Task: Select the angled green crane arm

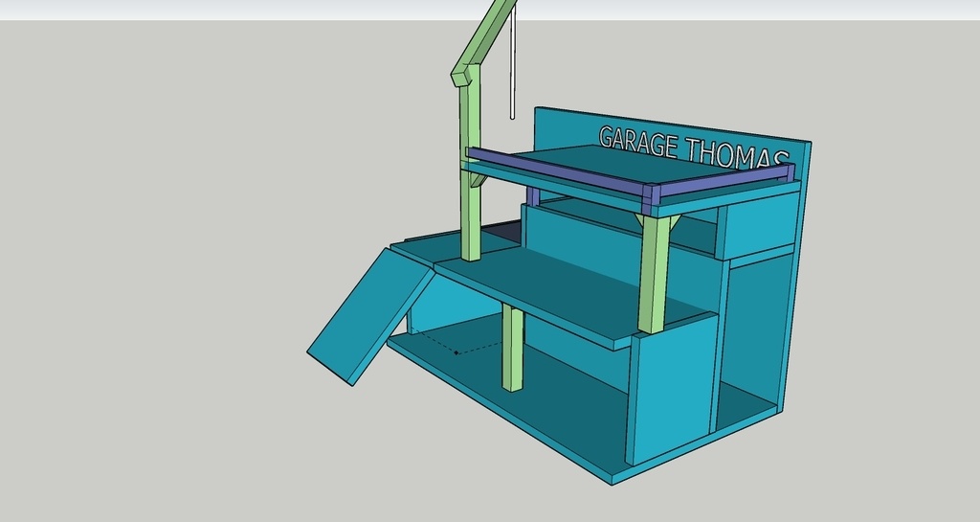Action: coord(485,41)
